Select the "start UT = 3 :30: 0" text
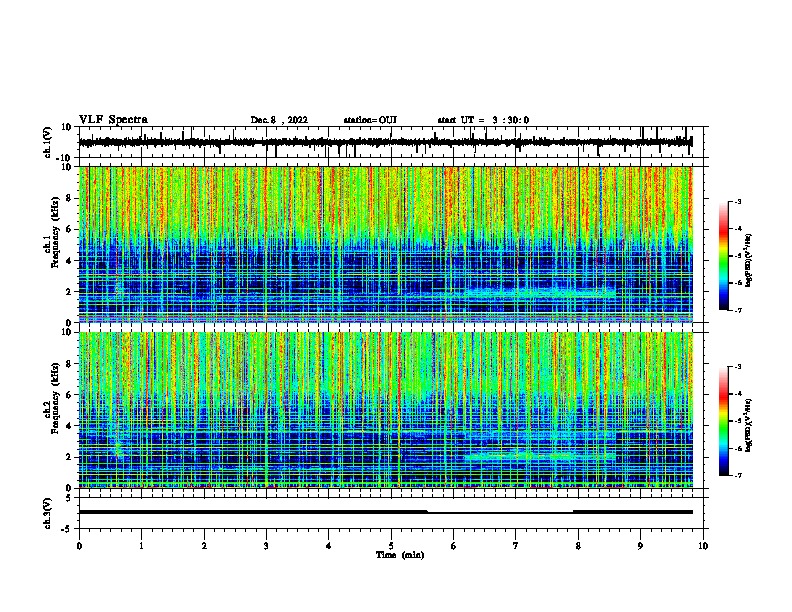This screenshot has width=792, height=612. [483, 120]
